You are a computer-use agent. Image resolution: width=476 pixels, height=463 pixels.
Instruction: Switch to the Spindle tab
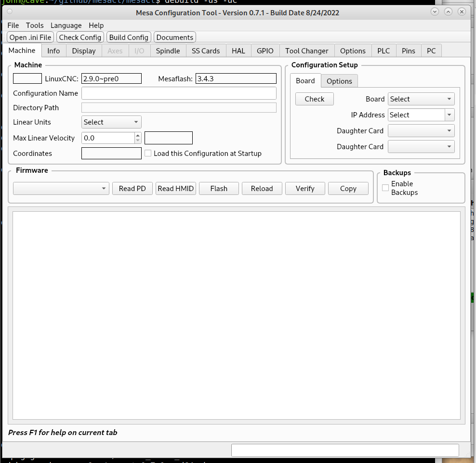[168, 51]
